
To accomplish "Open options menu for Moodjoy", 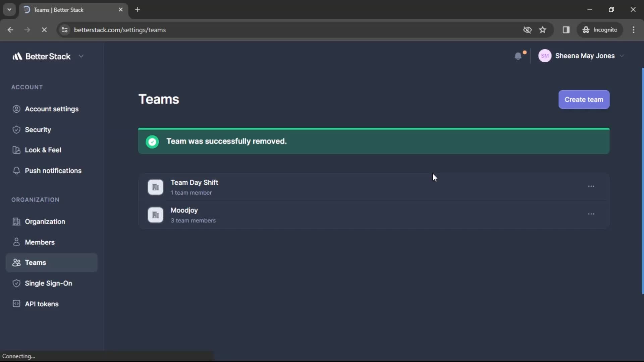I will (591, 215).
